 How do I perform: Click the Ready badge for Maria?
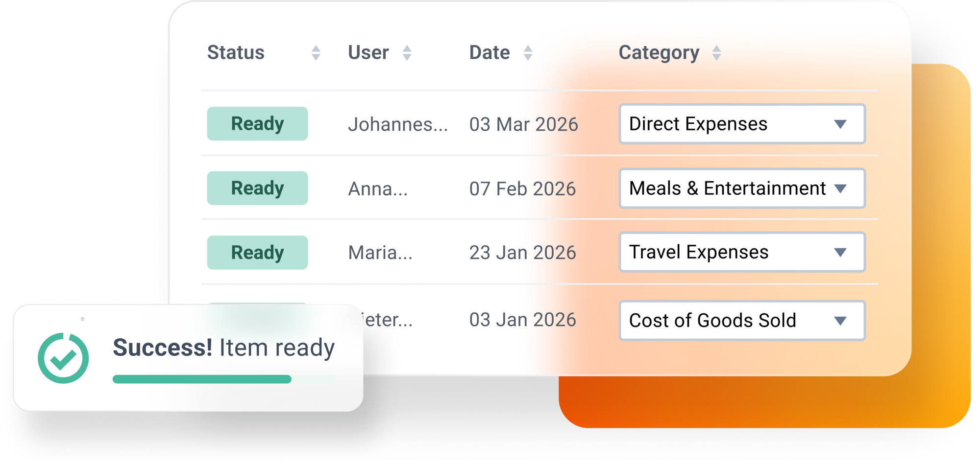tap(257, 253)
